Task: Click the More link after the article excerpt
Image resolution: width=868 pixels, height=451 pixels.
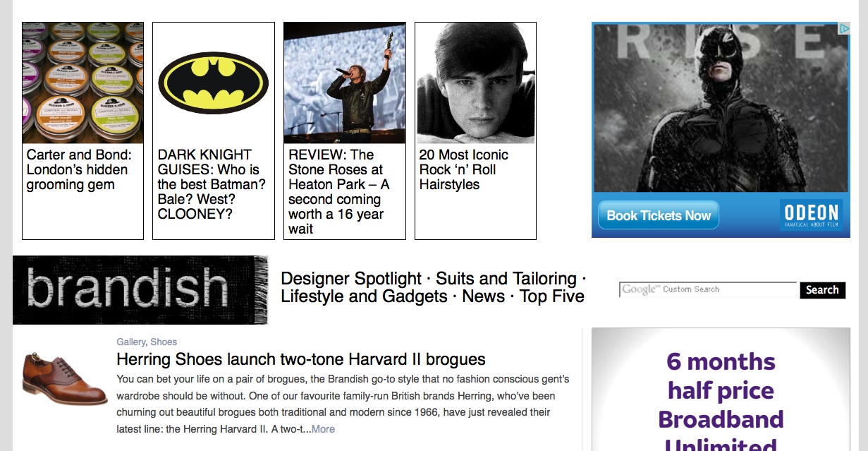Action: point(323,429)
